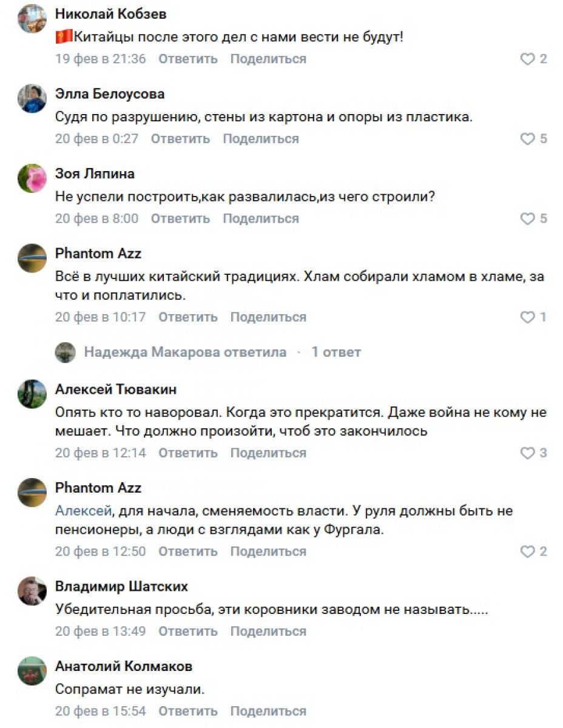Viewport: 563px width, 728px height.
Task: Open Анатолий Колмаков's profile name link
Action: pos(124,667)
